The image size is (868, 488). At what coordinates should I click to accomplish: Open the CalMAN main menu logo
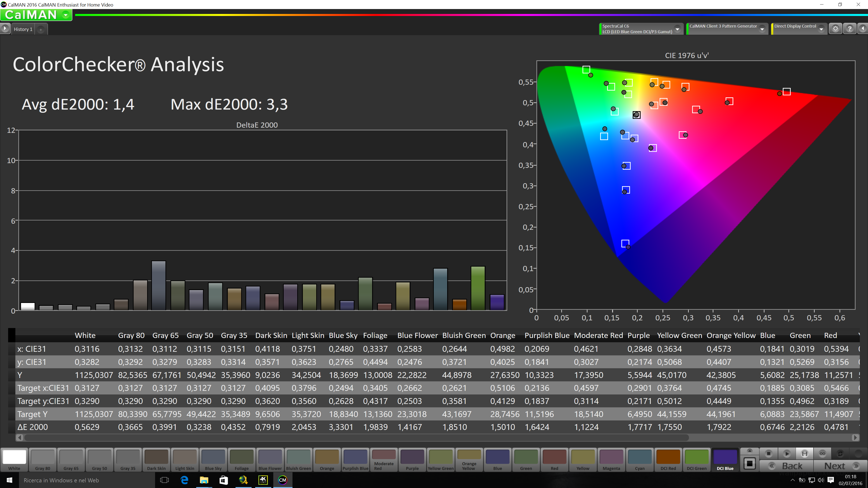click(36, 15)
